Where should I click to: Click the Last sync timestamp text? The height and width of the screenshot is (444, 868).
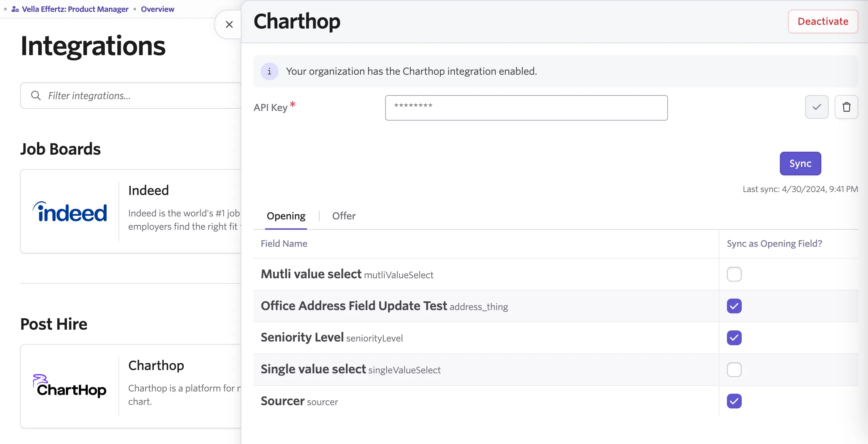click(800, 189)
